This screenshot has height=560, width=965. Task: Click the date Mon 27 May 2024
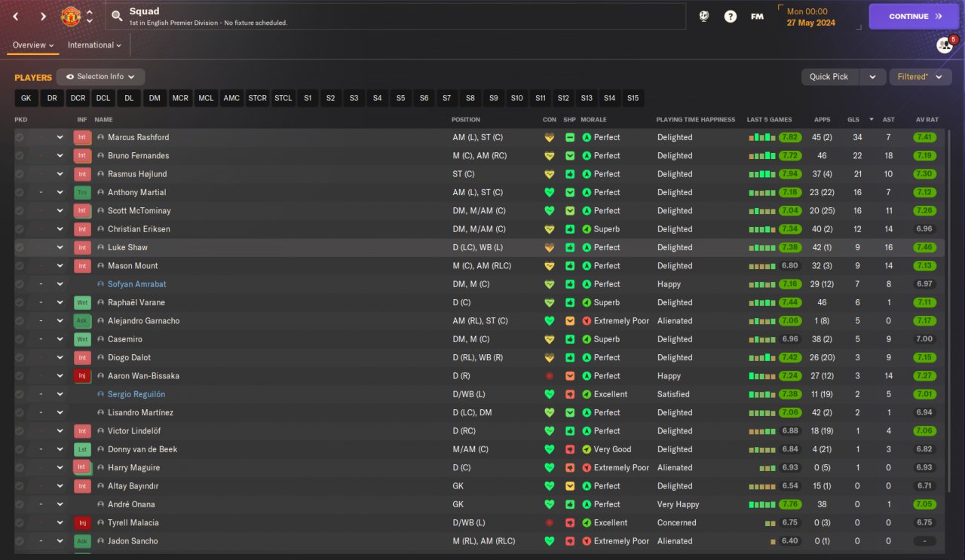coord(812,17)
